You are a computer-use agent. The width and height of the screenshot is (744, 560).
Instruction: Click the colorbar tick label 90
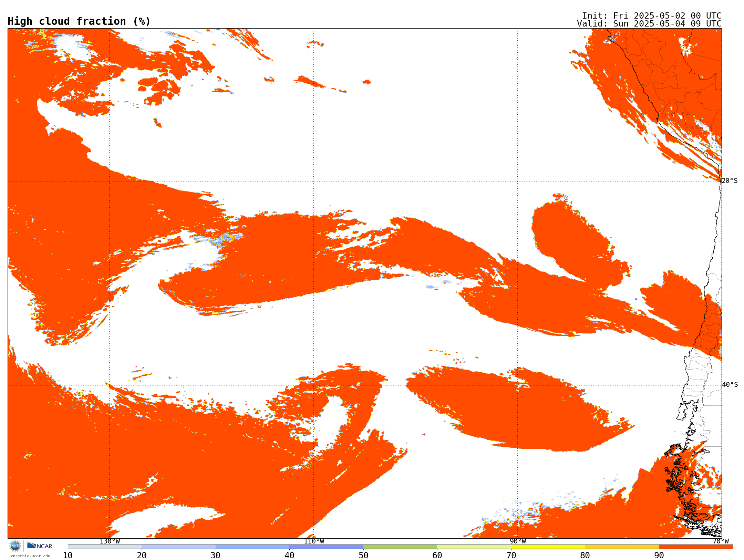tap(659, 556)
